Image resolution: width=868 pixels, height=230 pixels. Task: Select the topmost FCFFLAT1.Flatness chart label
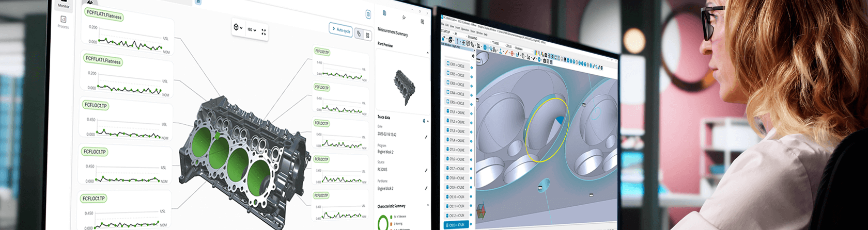coord(104,14)
